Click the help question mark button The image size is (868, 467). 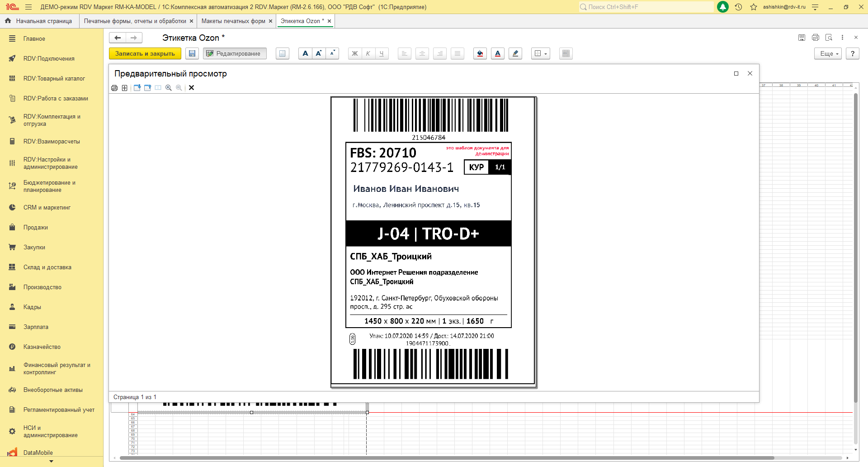pyautogui.click(x=853, y=53)
